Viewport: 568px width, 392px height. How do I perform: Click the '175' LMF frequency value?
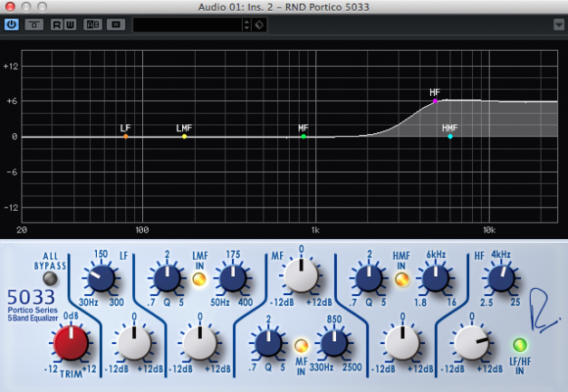(233, 254)
